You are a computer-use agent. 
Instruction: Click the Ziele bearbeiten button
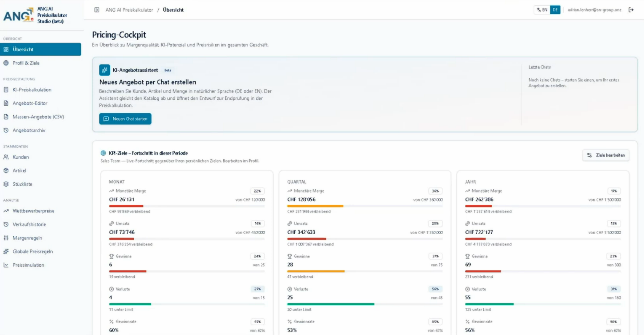pos(606,155)
